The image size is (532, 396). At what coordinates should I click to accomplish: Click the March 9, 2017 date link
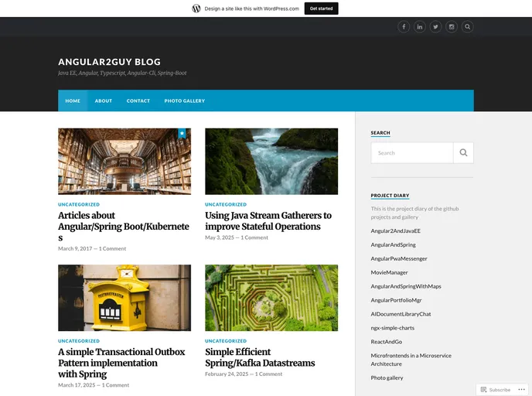click(x=75, y=249)
